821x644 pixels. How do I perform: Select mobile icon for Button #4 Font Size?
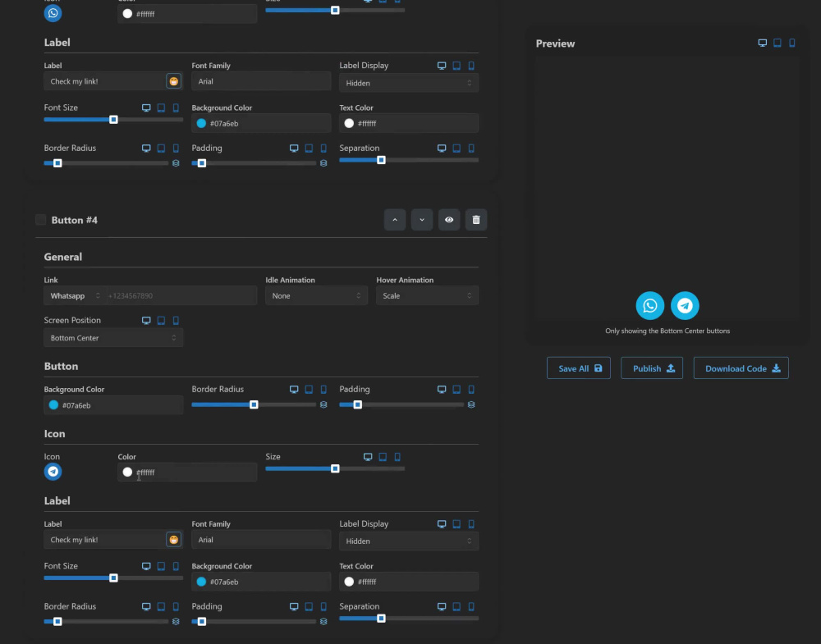tap(176, 566)
